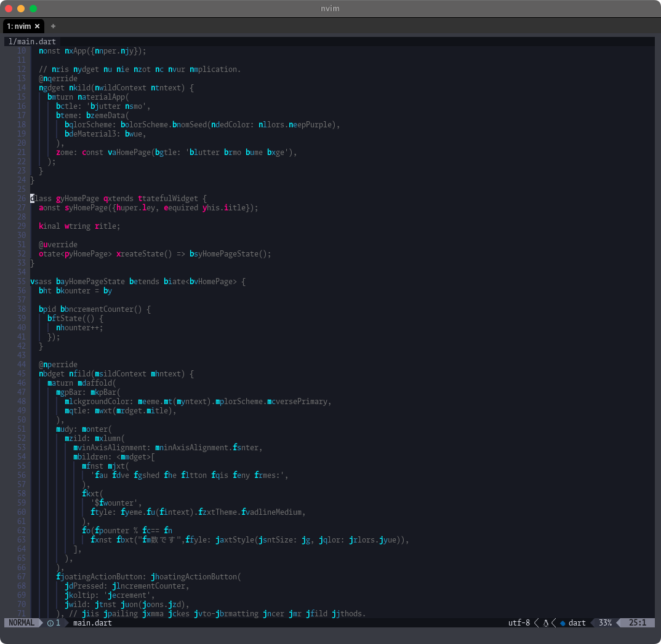Screen dimensions: 661x644
Task: Click 'nwildContext' on line 14
Action: coord(121,88)
